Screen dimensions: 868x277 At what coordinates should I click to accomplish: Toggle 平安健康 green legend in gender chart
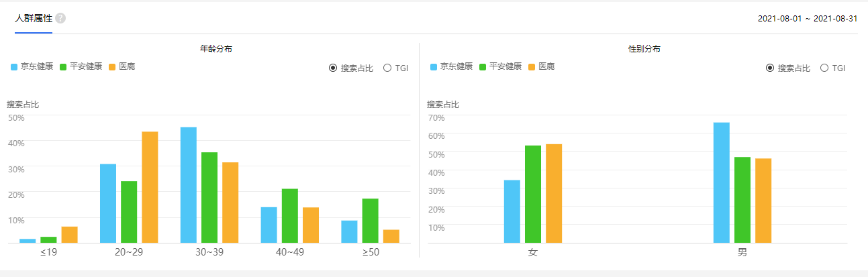point(500,66)
